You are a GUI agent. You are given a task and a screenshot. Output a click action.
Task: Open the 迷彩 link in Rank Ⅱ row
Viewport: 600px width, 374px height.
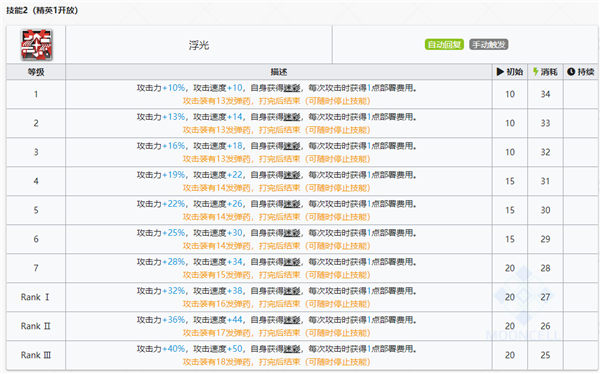292,320
